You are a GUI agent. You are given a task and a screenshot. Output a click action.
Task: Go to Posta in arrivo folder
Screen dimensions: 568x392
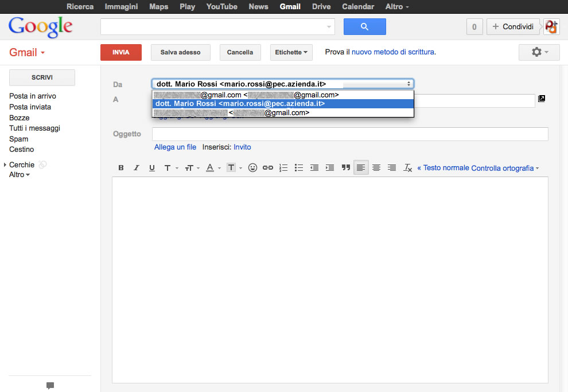[33, 96]
